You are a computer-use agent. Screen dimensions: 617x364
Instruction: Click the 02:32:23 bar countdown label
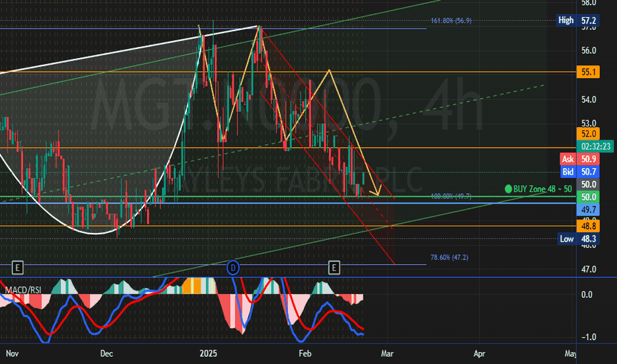(595, 146)
